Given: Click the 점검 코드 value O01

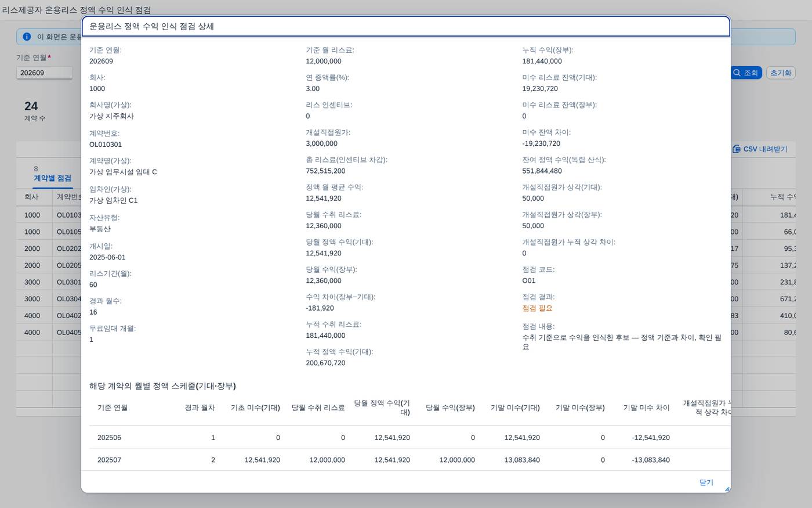Looking at the screenshot, I should [529, 280].
